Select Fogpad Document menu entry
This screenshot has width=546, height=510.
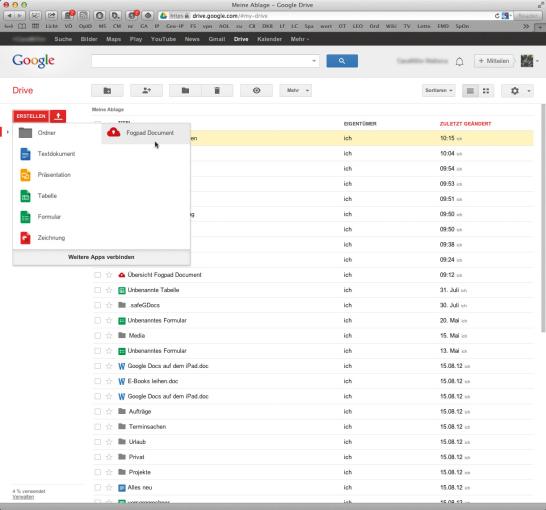[x=146, y=133]
